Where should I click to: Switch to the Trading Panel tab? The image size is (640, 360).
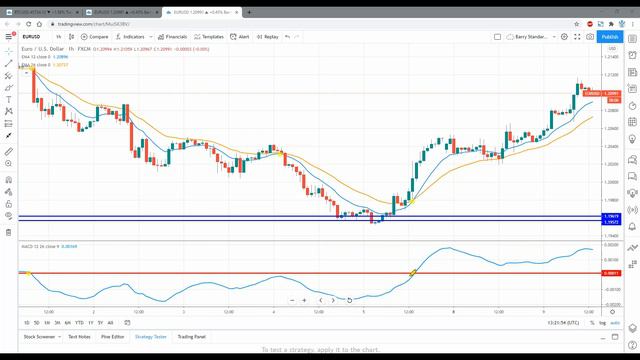click(191, 337)
